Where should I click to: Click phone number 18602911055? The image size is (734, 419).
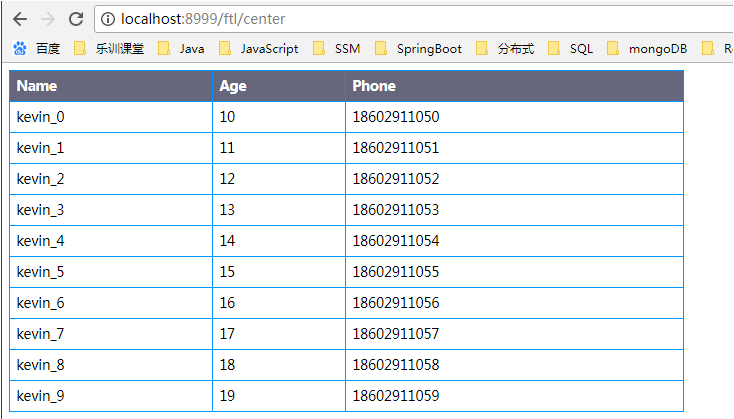(x=395, y=272)
